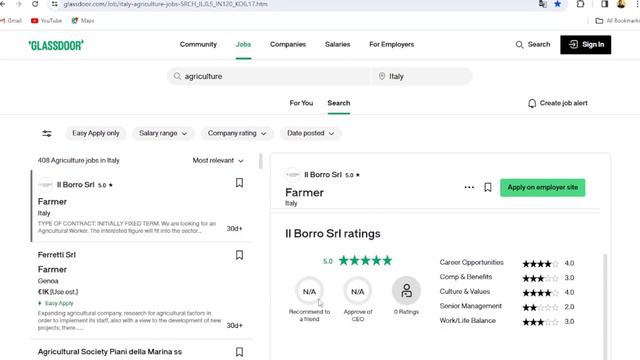640x360 pixels.
Task: Click the site info icon in address bar
Action: [54, 4]
